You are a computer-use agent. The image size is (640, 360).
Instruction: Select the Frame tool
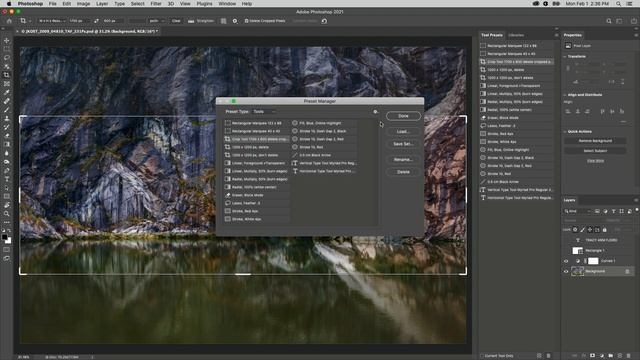[7, 84]
